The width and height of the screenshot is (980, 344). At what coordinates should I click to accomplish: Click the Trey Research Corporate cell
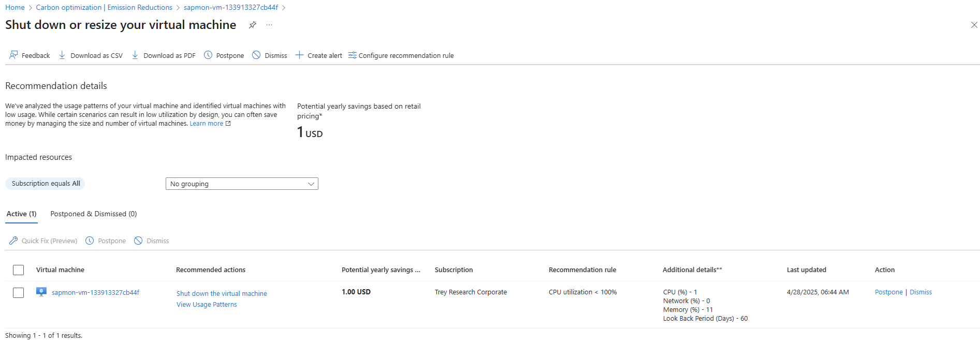pyautogui.click(x=471, y=292)
